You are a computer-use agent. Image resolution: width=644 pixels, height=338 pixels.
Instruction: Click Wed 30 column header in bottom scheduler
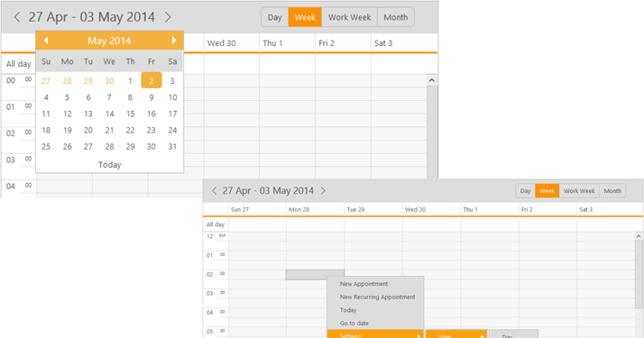432,209
